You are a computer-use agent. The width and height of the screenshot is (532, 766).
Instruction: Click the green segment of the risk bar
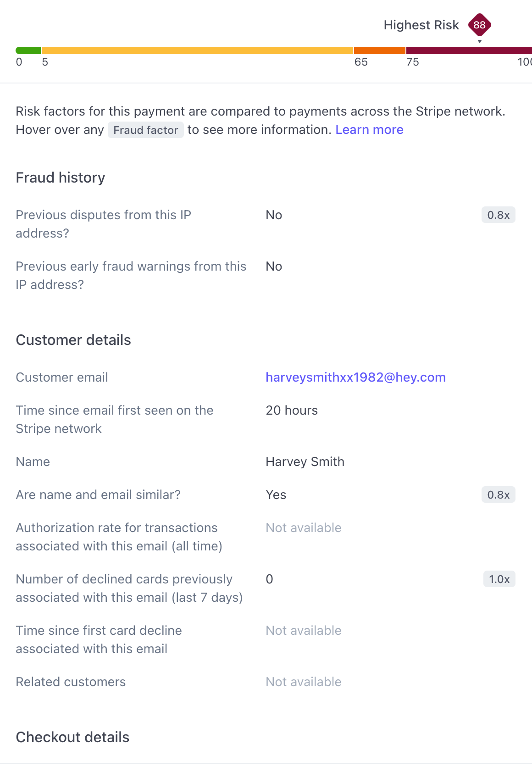[x=28, y=50]
